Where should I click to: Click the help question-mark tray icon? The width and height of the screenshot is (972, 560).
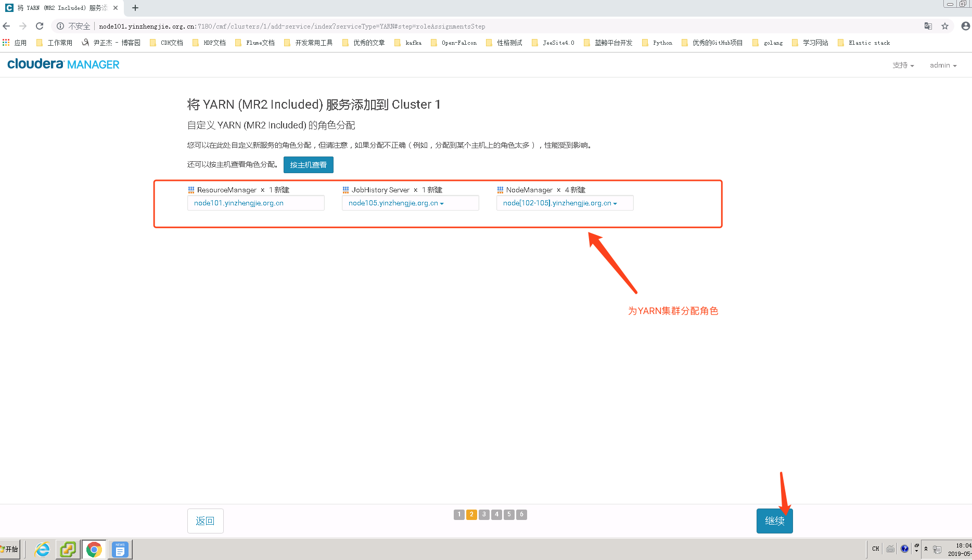pyautogui.click(x=904, y=549)
